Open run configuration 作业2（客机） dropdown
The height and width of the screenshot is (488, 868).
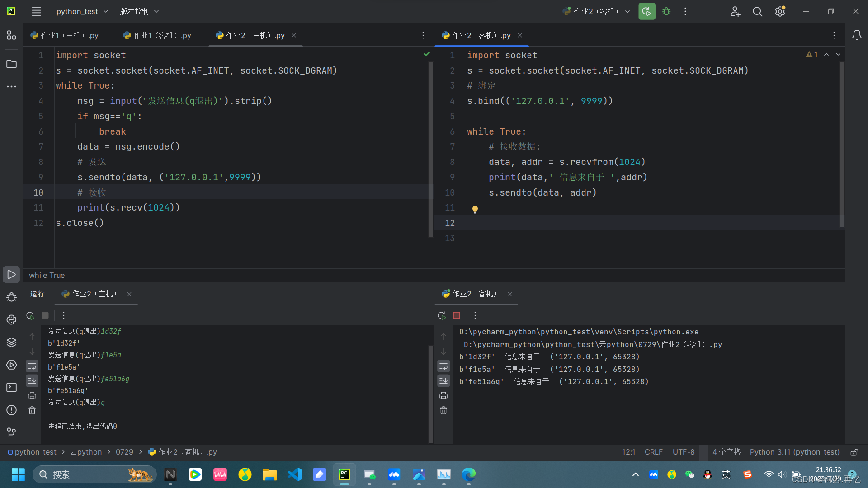coord(597,11)
